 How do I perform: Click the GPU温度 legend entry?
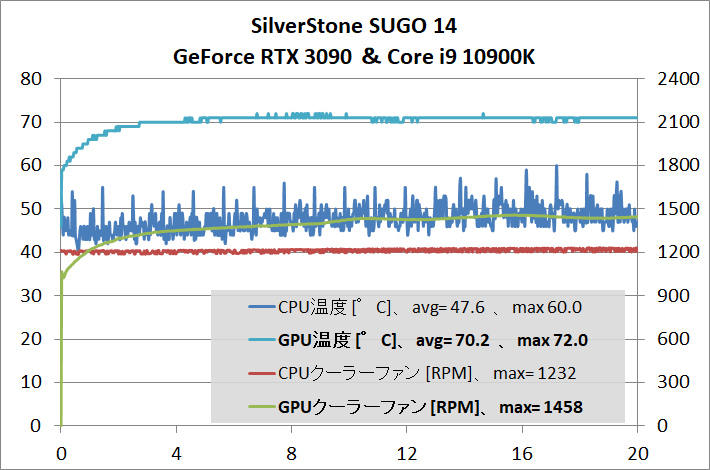(418, 340)
